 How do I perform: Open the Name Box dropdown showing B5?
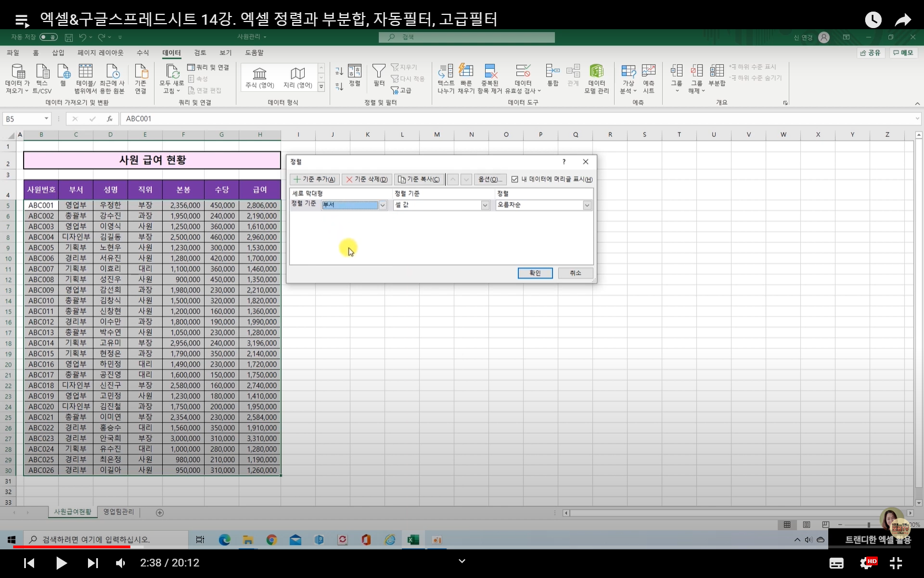(46, 119)
